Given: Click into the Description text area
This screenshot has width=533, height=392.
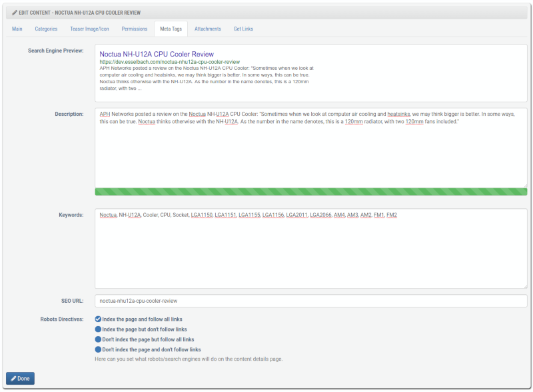Looking at the screenshot, I should pyautogui.click(x=311, y=148).
